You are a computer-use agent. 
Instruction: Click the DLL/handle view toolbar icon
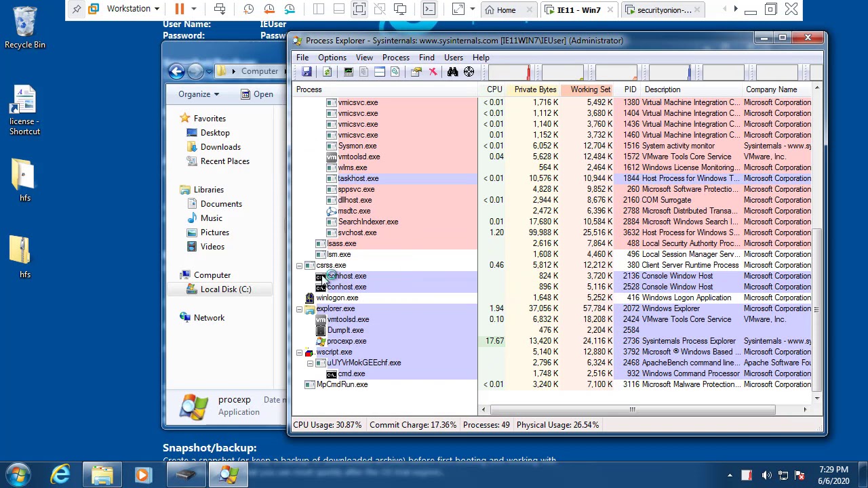[395, 72]
